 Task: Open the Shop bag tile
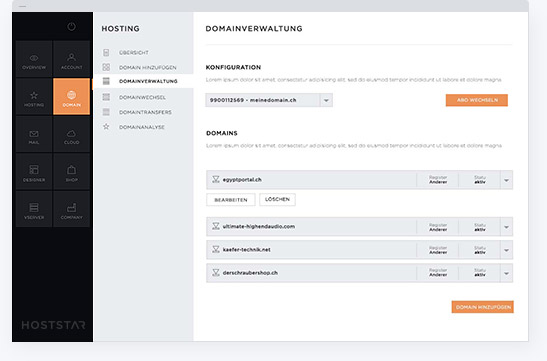pyautogui.click(x=72, y=172)
